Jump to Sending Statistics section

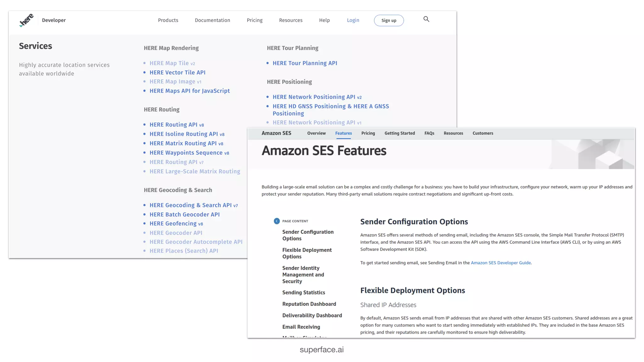click(303, 293)
